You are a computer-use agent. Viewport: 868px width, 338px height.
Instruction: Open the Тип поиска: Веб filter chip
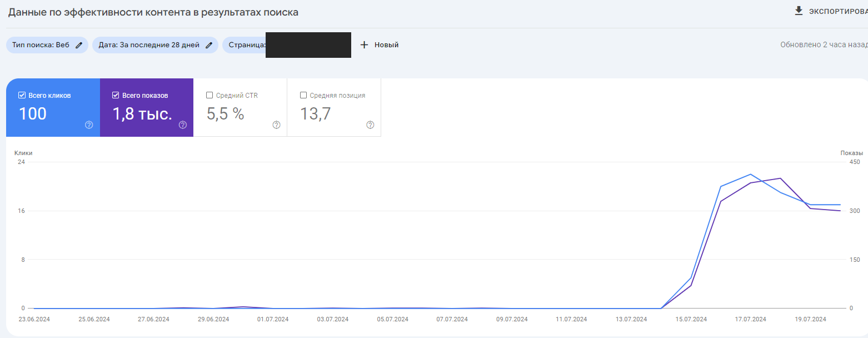(x=47, y=45)
